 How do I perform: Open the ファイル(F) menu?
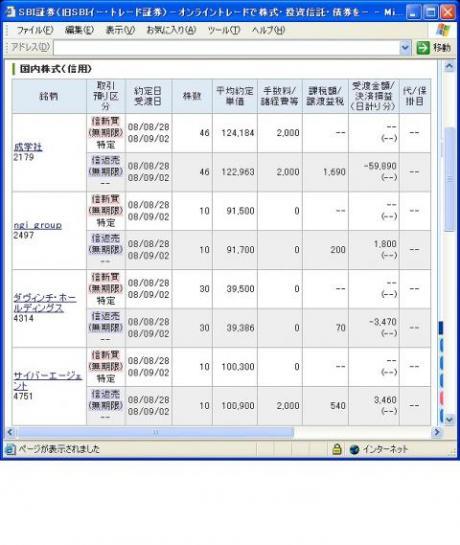35,30
